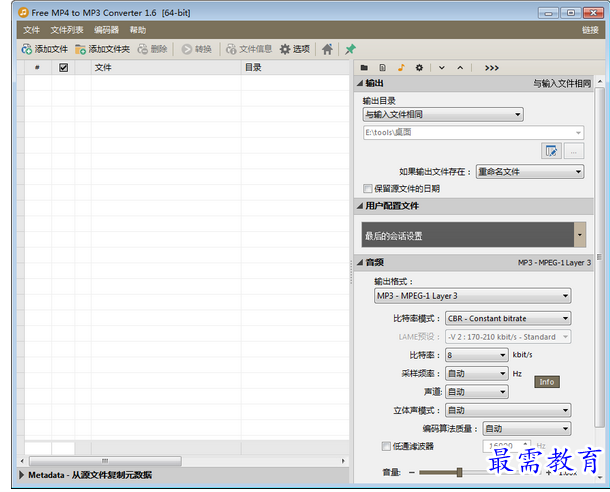Open the 输出目录 dropdown 与输入文件相同
The width and height of the screenshot is (610, 492).
[x=443, y=114]
